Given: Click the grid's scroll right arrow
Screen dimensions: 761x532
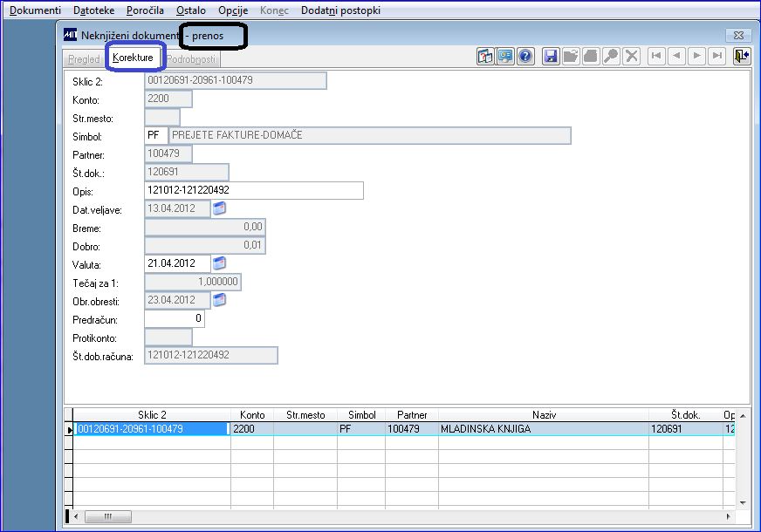Looking at the screenshot, I should coord(729,516).
